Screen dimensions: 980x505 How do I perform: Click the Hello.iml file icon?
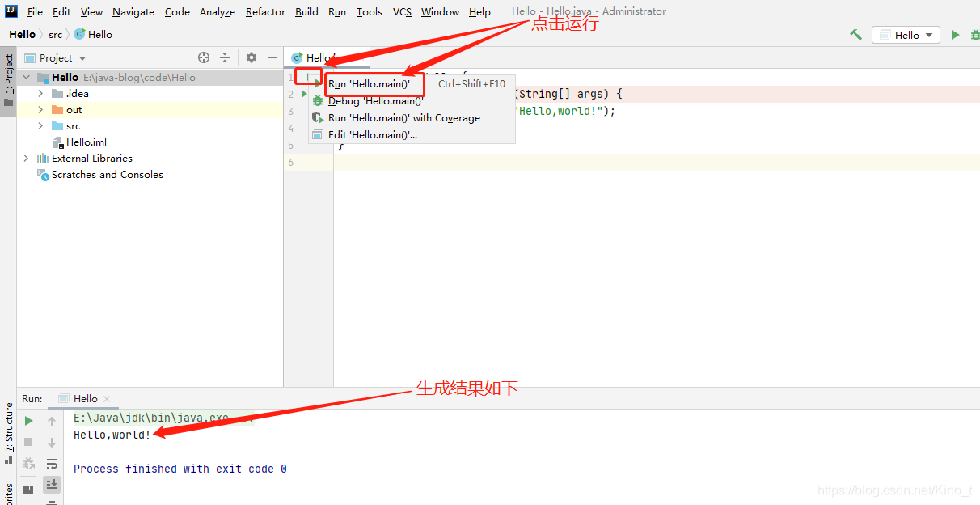[57, 142]
